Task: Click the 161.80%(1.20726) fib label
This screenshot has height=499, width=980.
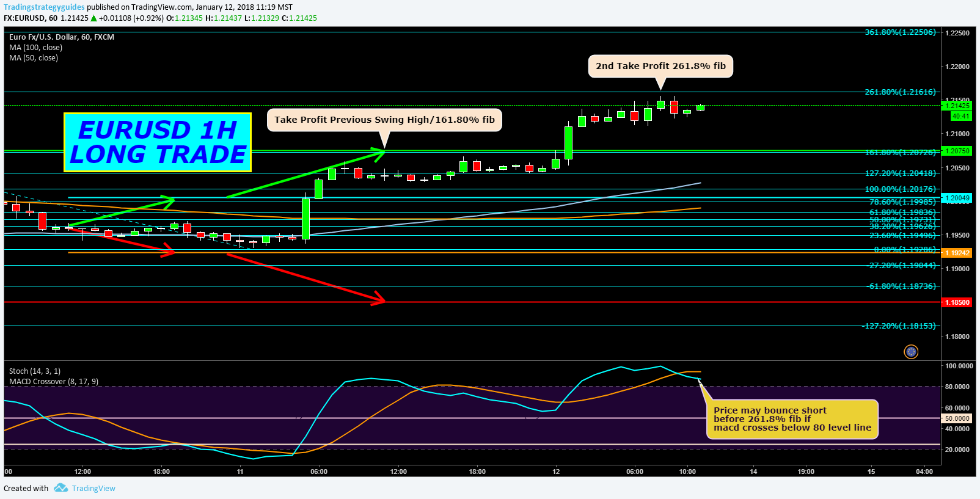Action: [x=900, y=152]
